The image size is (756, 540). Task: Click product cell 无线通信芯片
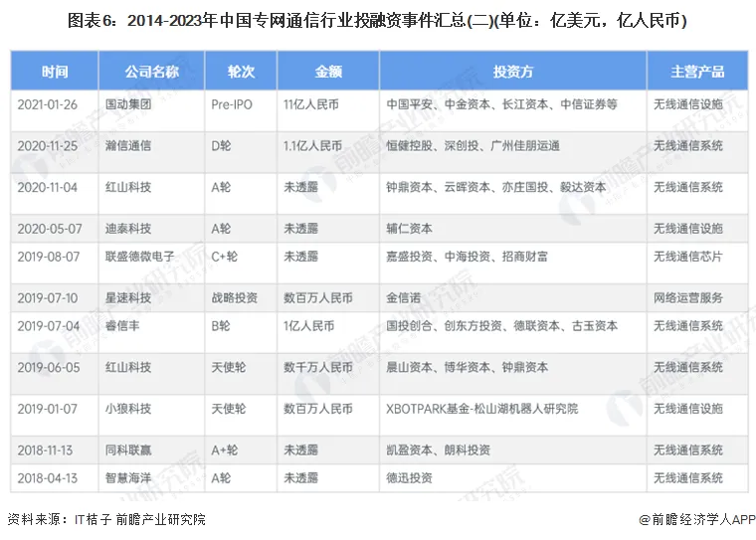click(688, 257)
